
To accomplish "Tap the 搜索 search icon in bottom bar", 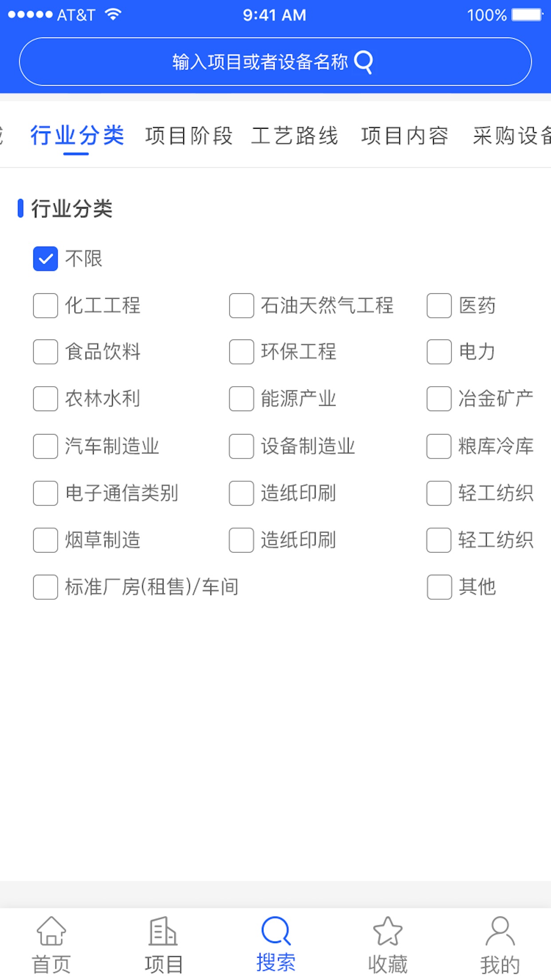I will pyautogui.click(x=275, y=931).
